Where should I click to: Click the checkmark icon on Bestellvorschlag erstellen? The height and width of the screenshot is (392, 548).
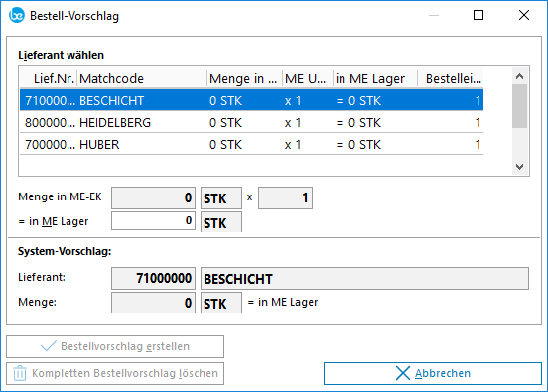tap(49, 346)
